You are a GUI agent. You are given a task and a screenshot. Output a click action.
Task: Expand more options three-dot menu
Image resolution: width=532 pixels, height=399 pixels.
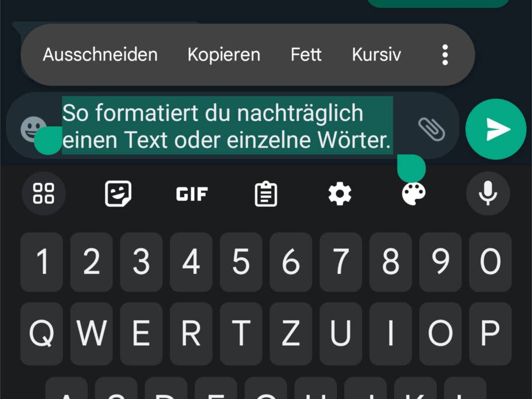445,55
